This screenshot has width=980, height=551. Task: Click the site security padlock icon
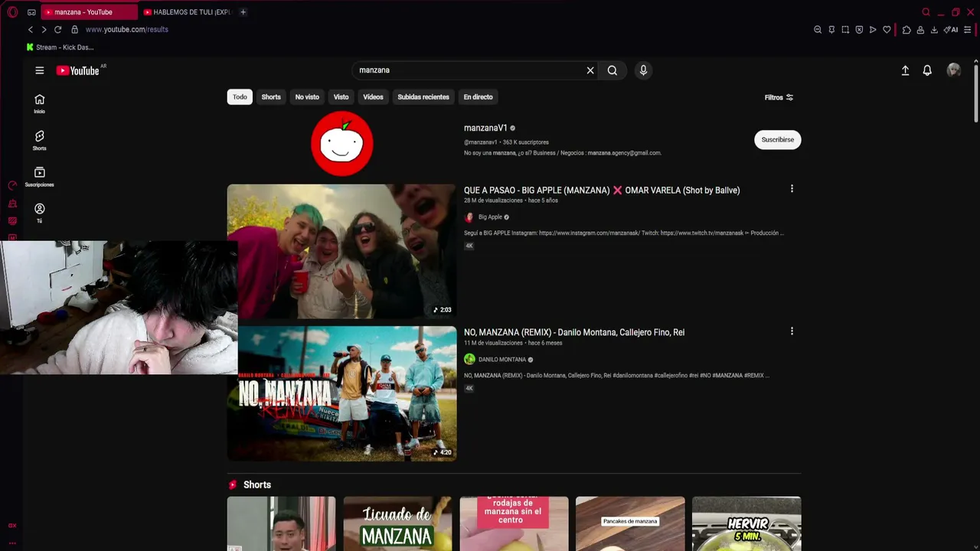pos(74,30)
